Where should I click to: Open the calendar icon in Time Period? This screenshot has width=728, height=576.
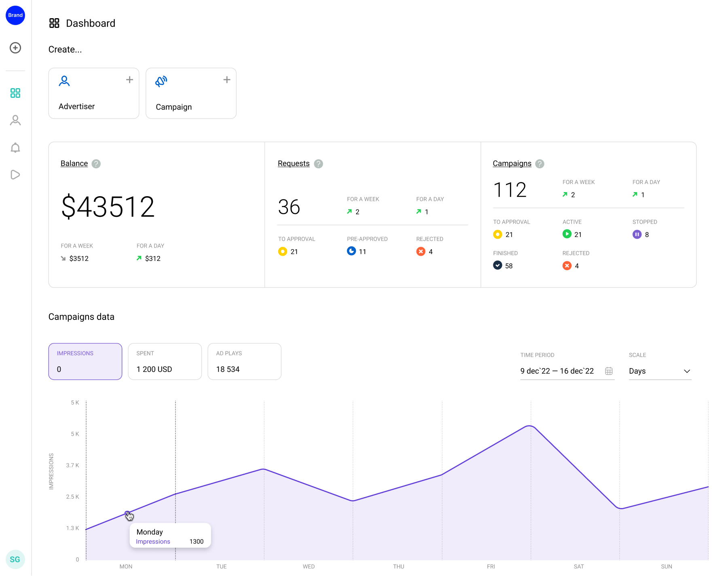pos(609,371)
